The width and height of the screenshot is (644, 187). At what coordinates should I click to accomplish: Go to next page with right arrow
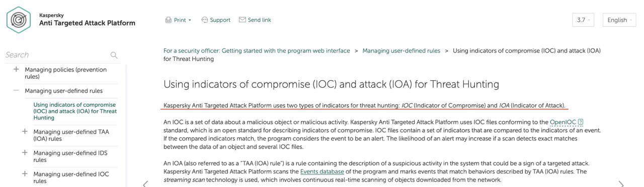pos(621,184)
